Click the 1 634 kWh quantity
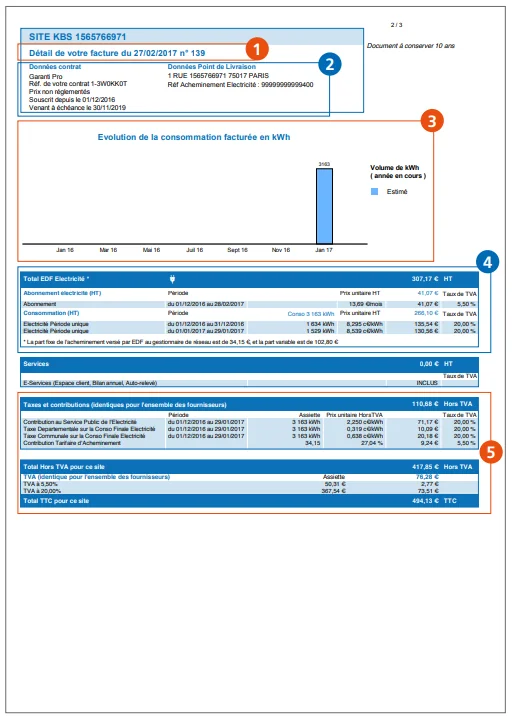The image size is (512, 718). 321,324
